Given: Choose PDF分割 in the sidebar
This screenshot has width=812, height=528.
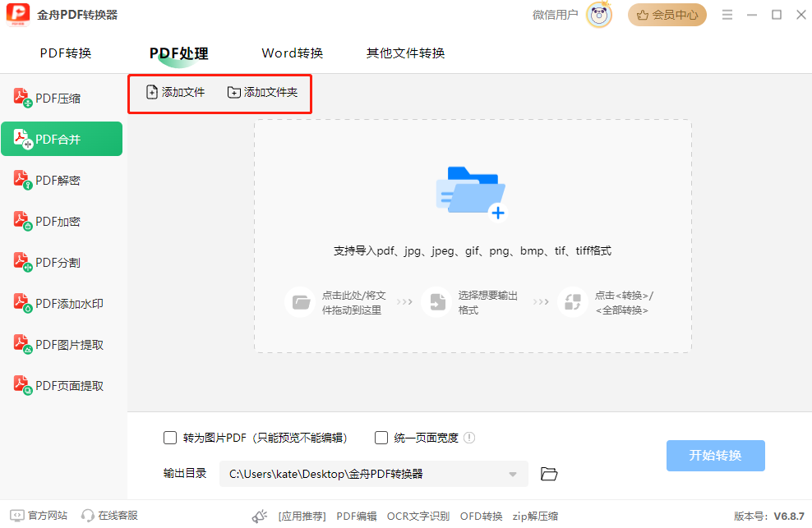Looking at the screenshot, I should click(61, 263).
